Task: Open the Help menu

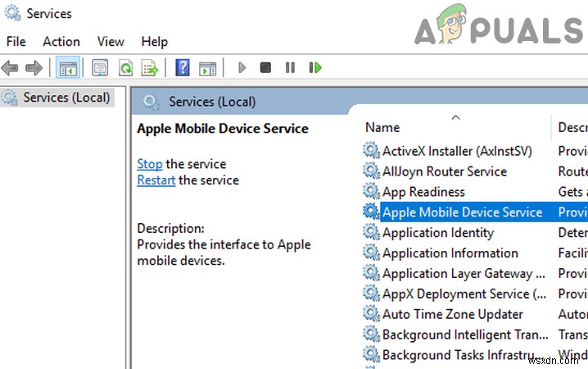Action: coord(155,42)
